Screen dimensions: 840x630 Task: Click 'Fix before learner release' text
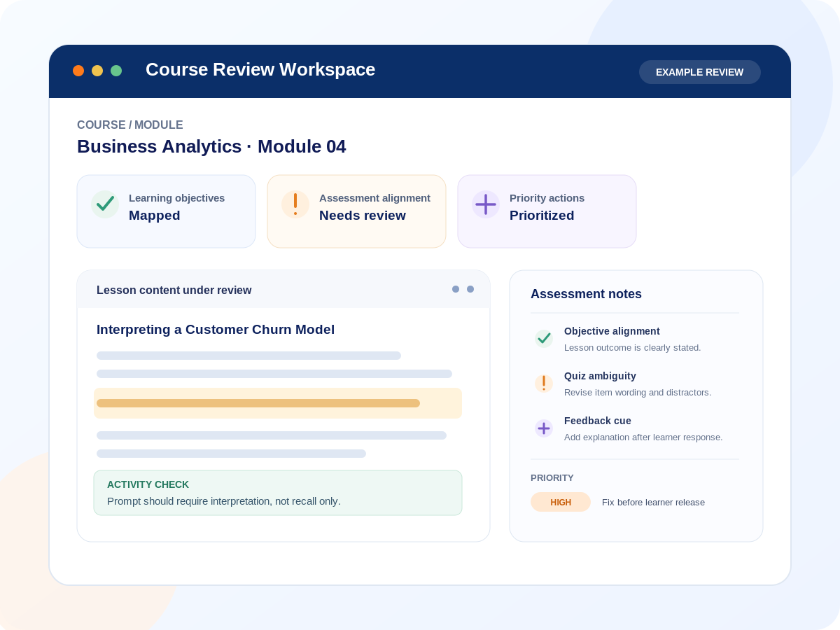click(653, 502)
